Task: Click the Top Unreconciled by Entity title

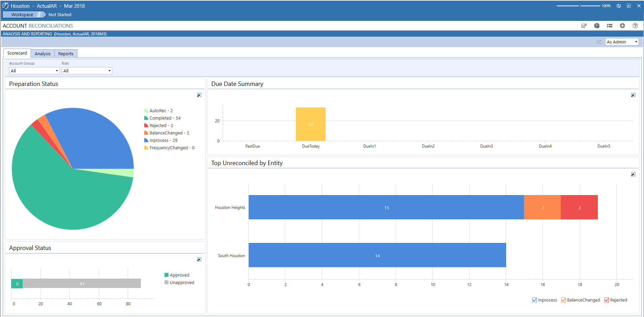Action: tap(247, 163)
